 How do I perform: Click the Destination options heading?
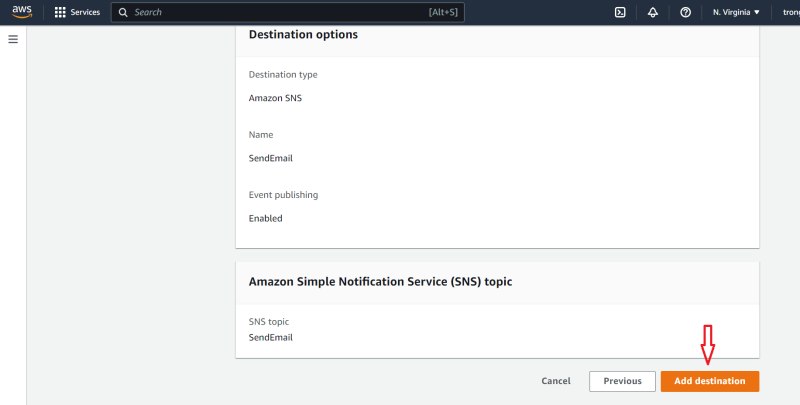point(303,34)
